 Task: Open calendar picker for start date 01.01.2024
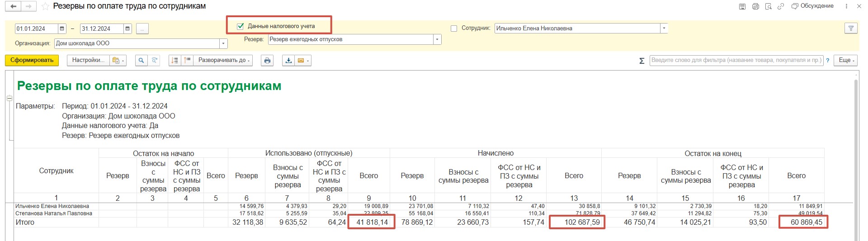(62, 28)
